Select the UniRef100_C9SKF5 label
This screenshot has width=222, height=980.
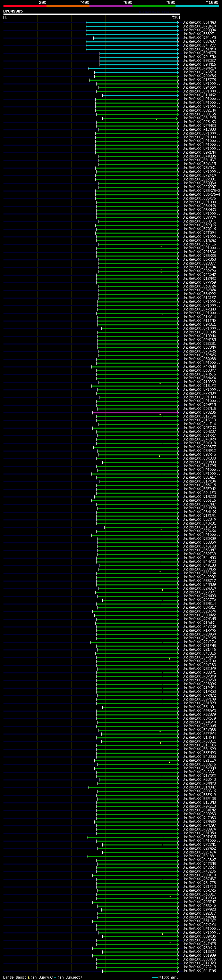(199, 454)
